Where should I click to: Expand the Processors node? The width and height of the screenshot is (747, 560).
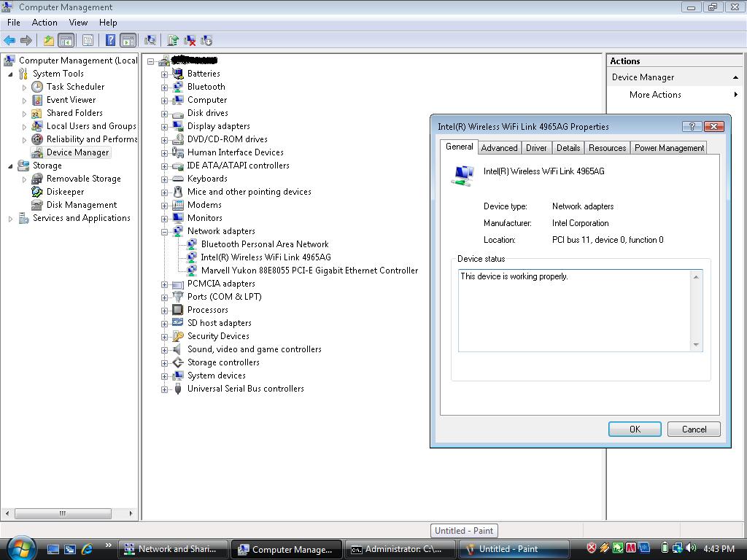[x=164, y=310]
